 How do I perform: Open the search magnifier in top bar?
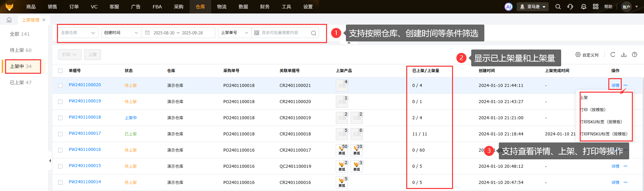[558, 7]
